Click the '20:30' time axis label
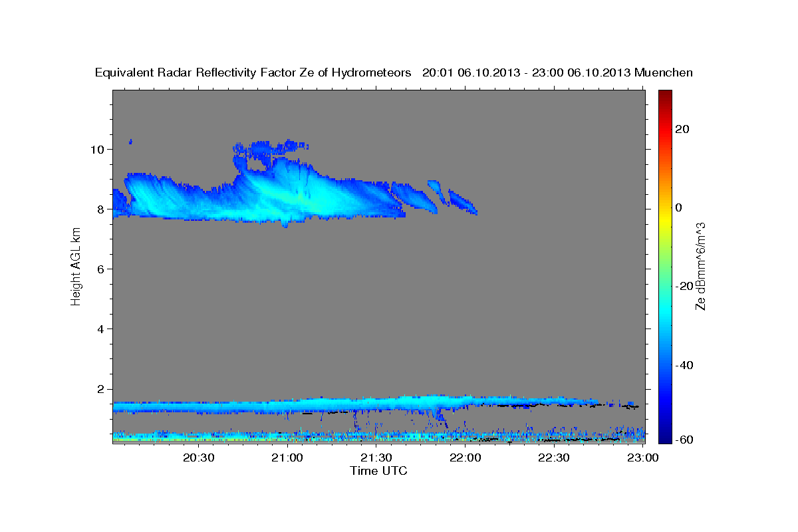Viewport: 798px width, 532px height. [x=199, y=458]
